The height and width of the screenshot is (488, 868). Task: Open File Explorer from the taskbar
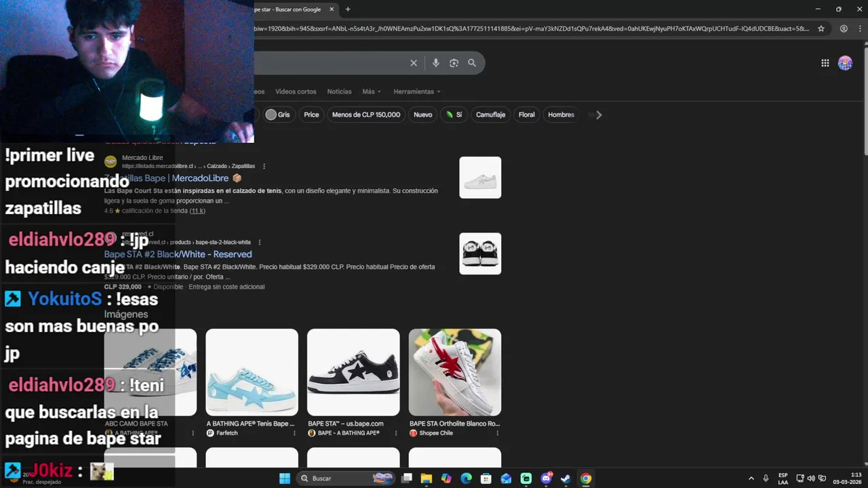(x=427, y=479)
